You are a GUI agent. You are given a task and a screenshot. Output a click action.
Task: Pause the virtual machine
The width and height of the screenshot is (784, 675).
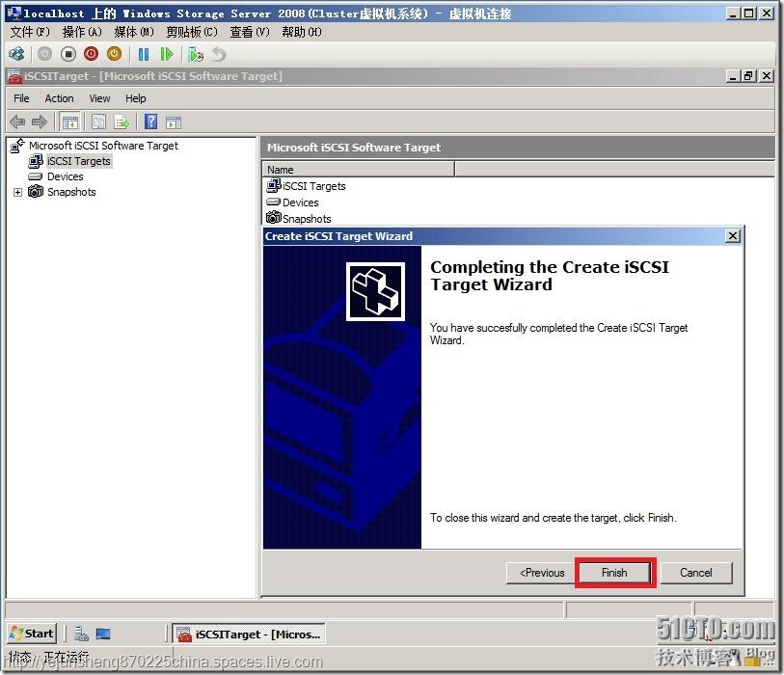(x=144, y=54)
